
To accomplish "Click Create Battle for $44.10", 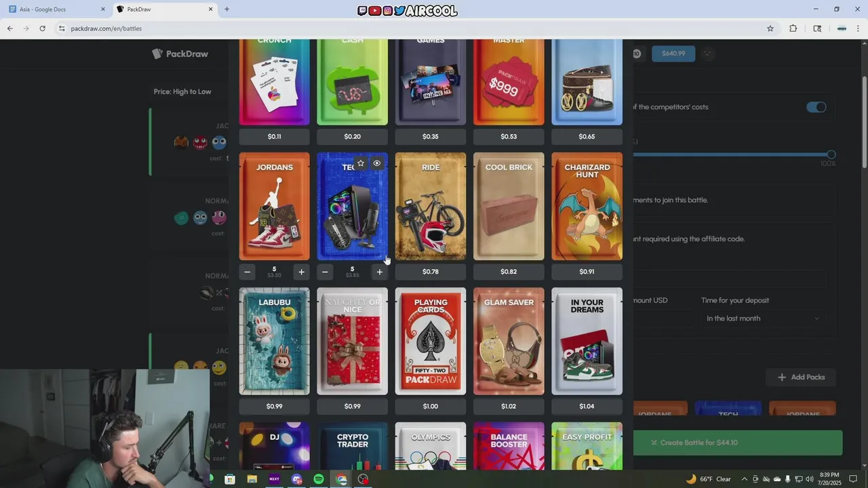I will click(x=738, y=443).
